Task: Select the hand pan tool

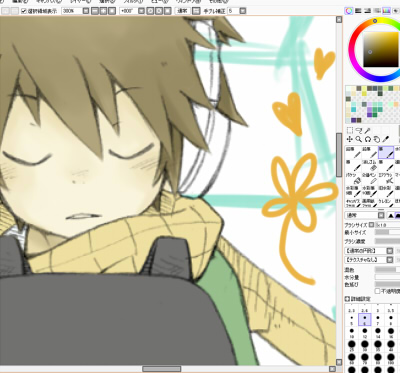Action: [x=377, y=139]
